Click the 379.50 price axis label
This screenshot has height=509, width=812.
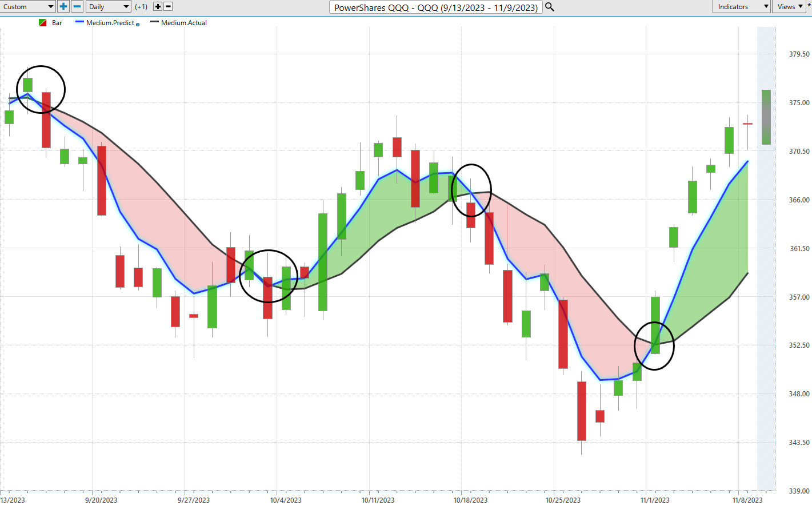[799, 54]
